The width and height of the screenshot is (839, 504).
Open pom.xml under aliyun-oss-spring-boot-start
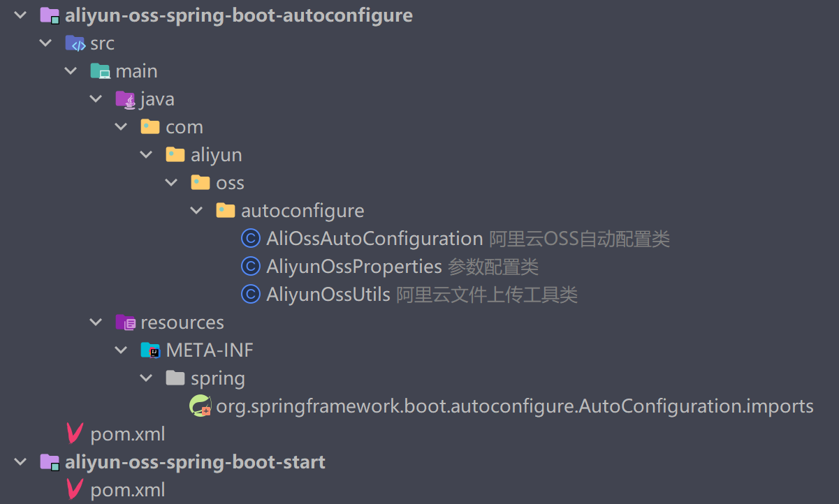click(x=128, y=490)
